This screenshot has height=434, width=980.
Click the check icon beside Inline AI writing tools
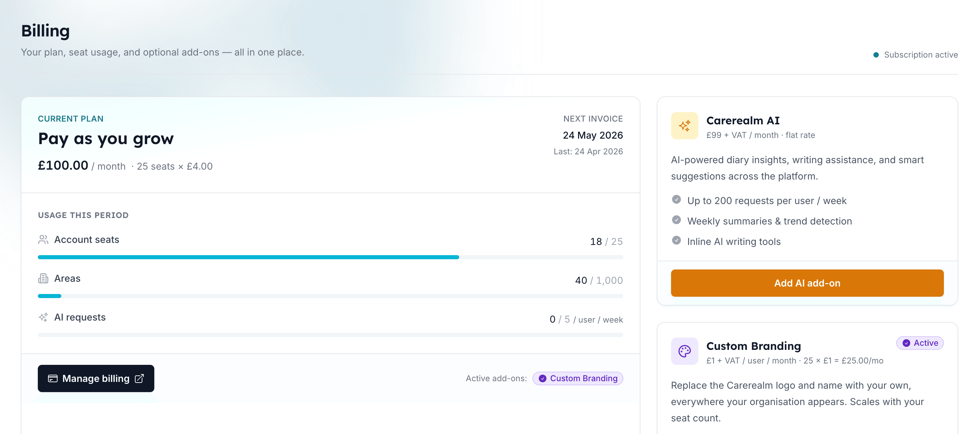(x=676, y=240)
